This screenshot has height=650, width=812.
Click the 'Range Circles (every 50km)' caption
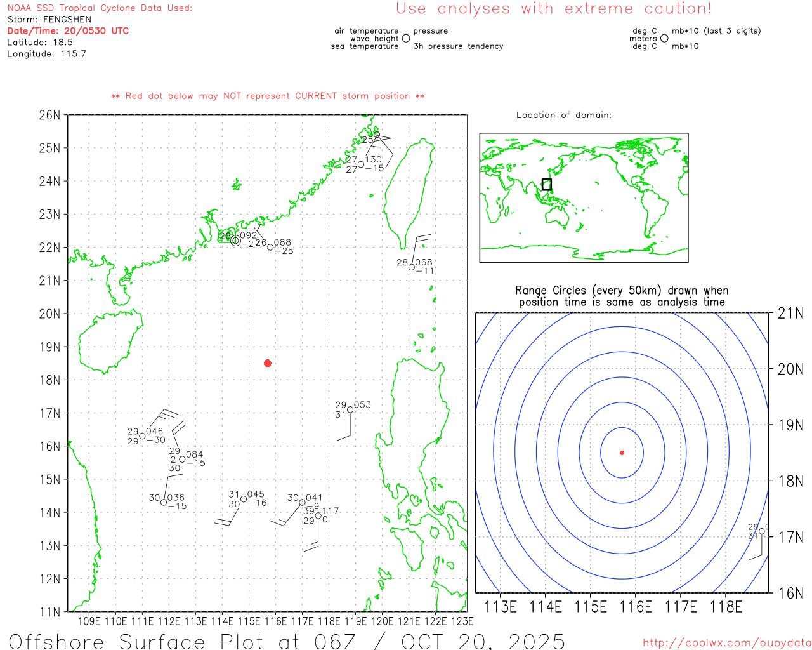coord(622,296)
